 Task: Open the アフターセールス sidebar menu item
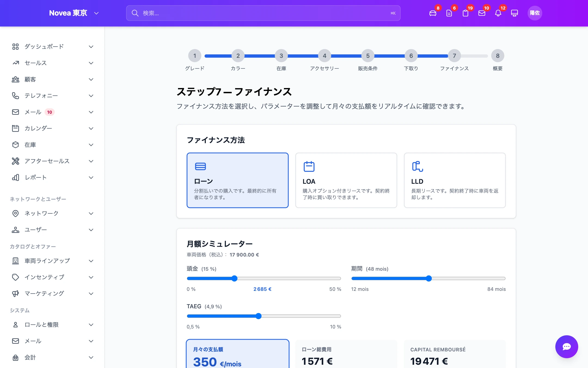53,161
